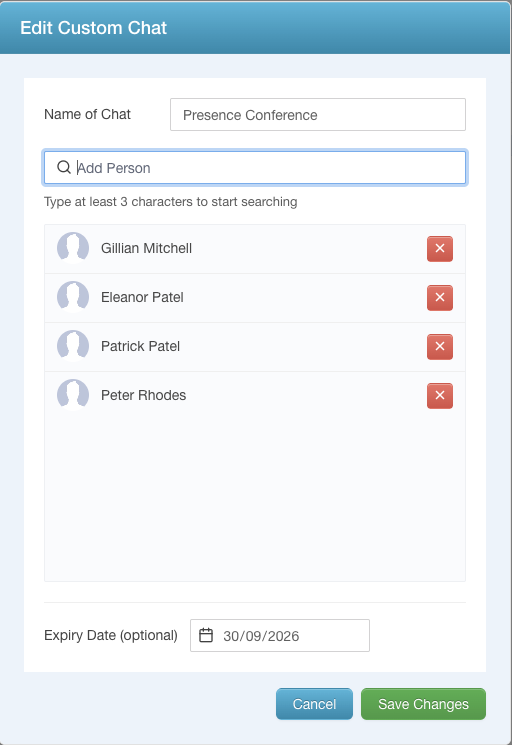The width and height of the screenshot is (512, 745).
Task: Click Eleanor Patel's profile avatar
Action: 73,297
